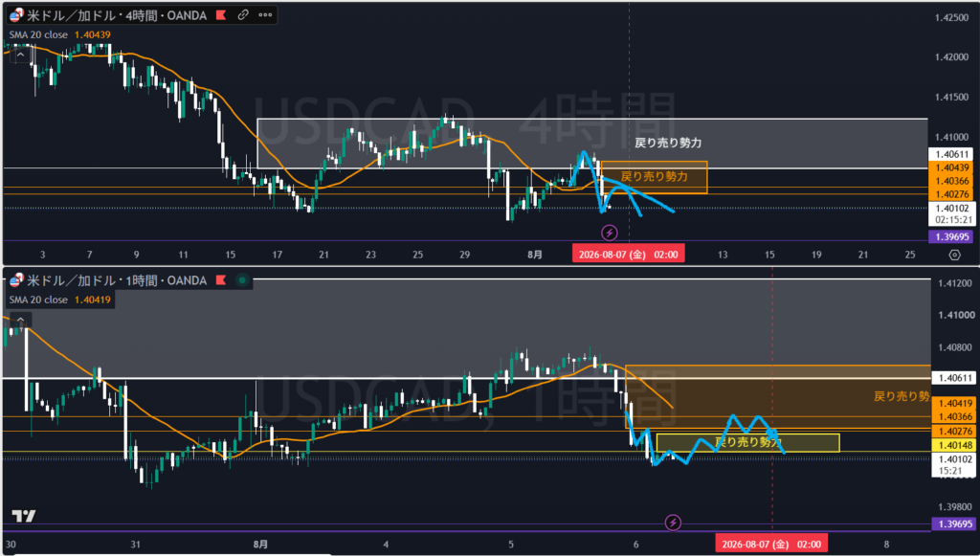Screen dimensions: 980x556
Task: Click the 1.40611 price label on 4時間 scale
Action: 952,154
